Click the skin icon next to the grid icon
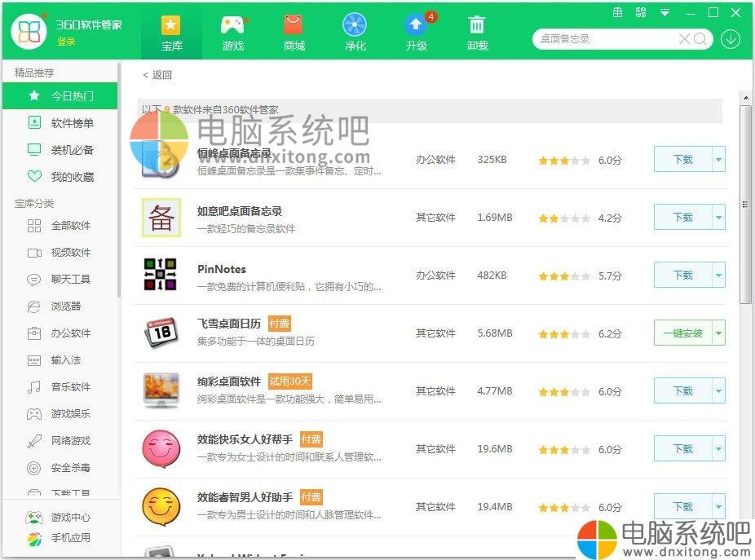 [640, 13]
